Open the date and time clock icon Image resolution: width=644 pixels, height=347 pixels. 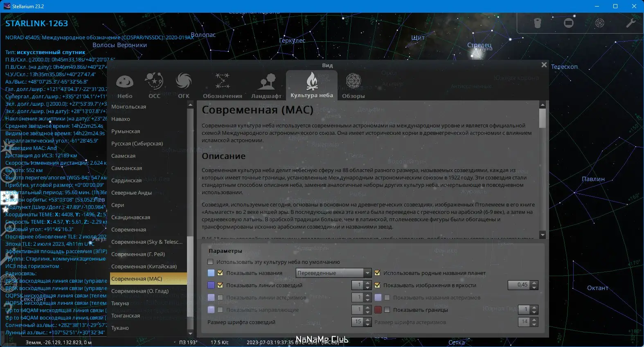[x=7, y=175]
